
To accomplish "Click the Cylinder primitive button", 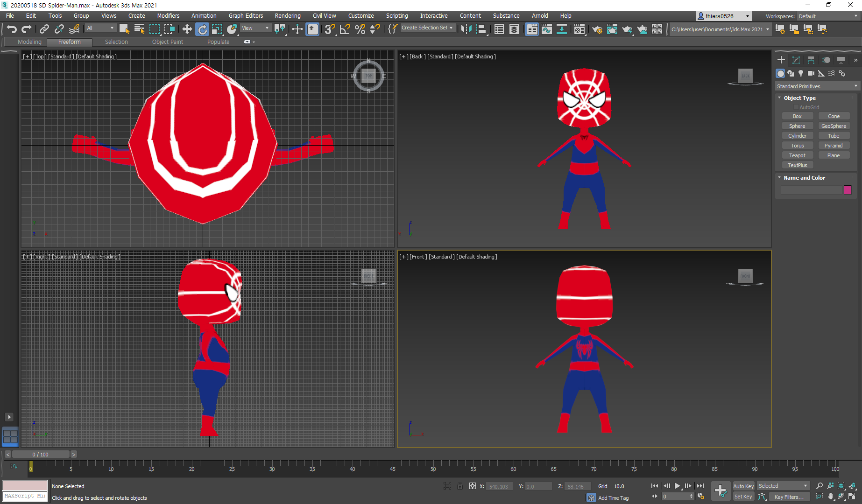I will point(797,136).
